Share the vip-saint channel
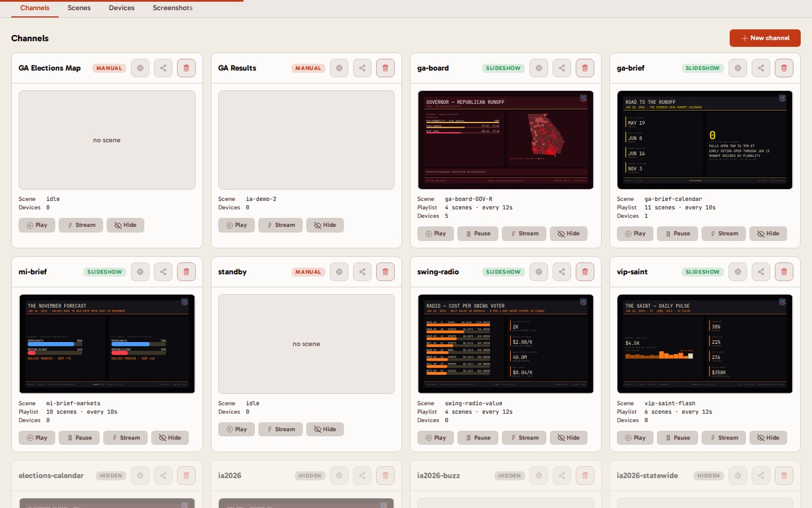812x508 pixels. [761, 271]
